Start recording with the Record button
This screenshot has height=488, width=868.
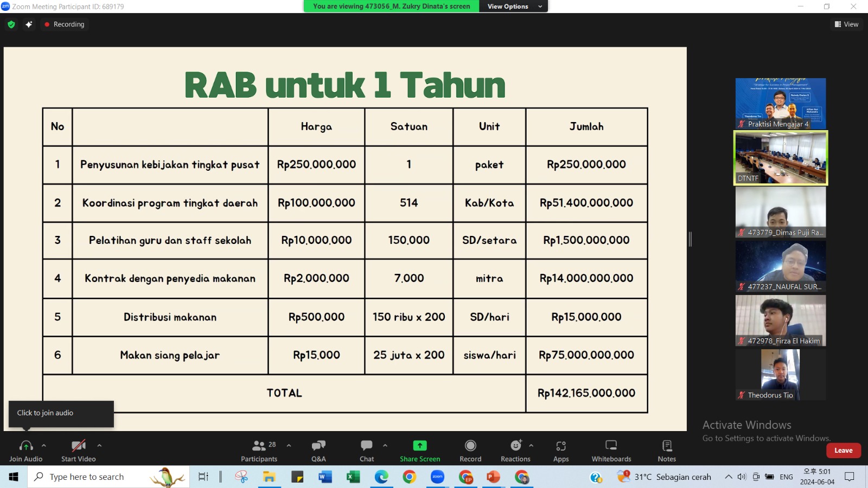(x=470, y=450)
